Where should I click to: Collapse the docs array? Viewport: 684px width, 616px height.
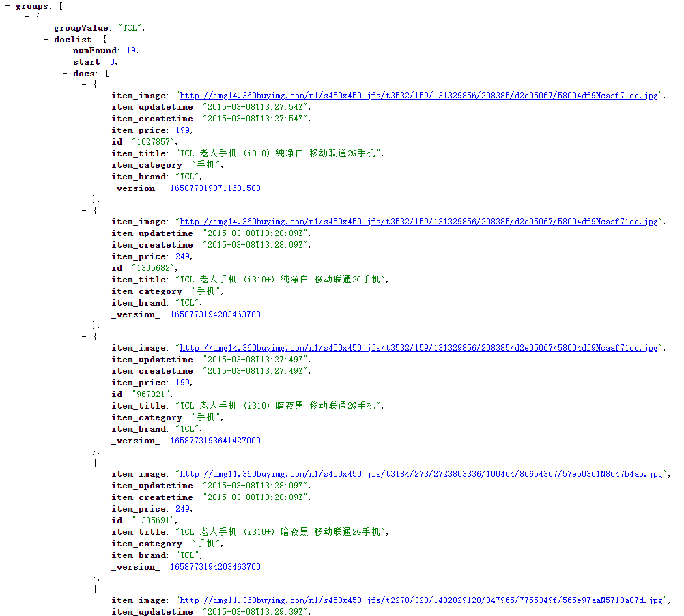point(65,74)
